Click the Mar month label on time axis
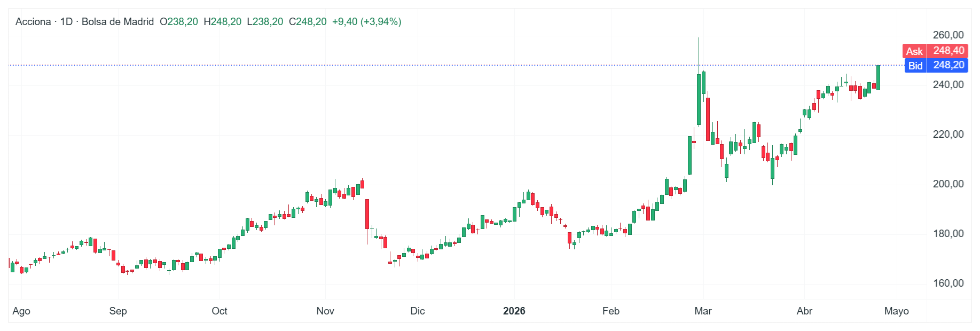 (703, 311)
